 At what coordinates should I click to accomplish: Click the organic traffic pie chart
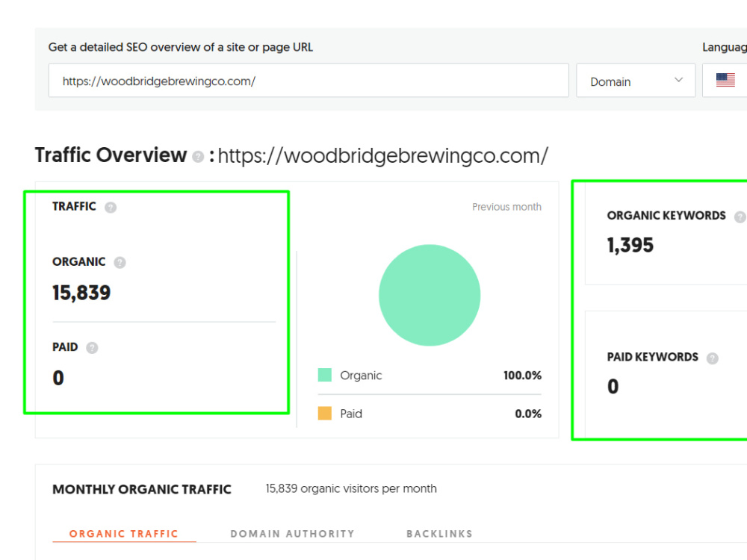430,295
